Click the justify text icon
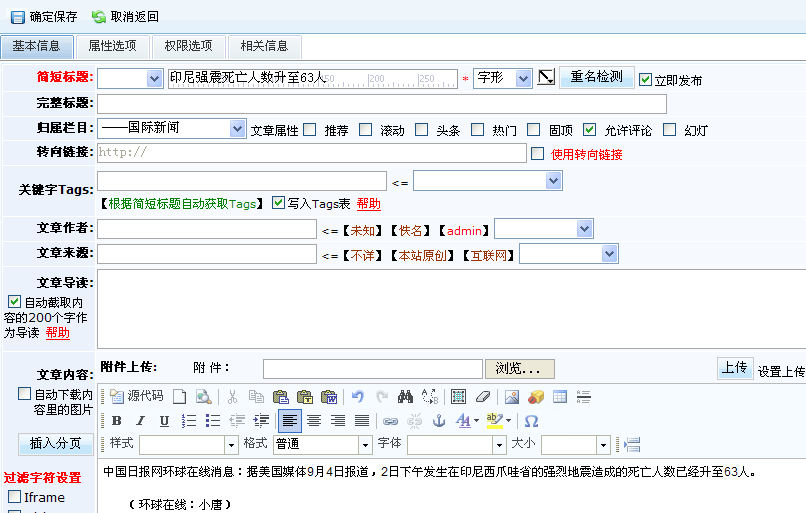The width and height of the screenshot is (806, 513). tap(362, 421)
